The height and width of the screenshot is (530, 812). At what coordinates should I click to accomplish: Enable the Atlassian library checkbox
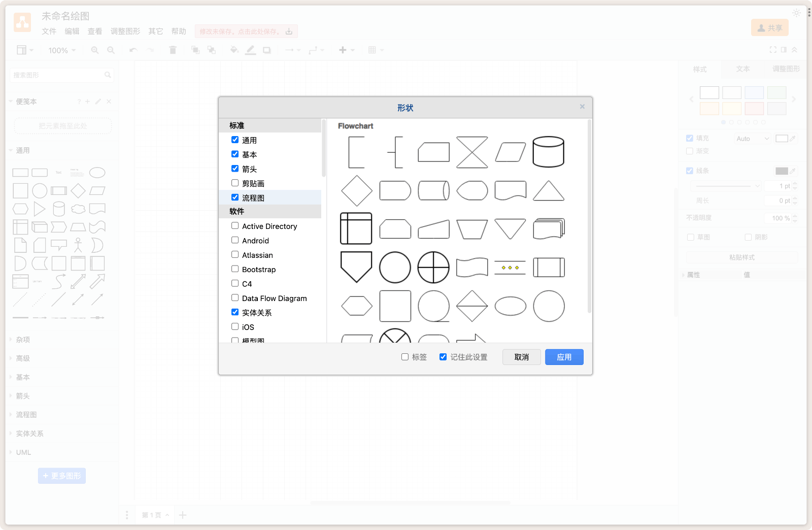point(235,254)
